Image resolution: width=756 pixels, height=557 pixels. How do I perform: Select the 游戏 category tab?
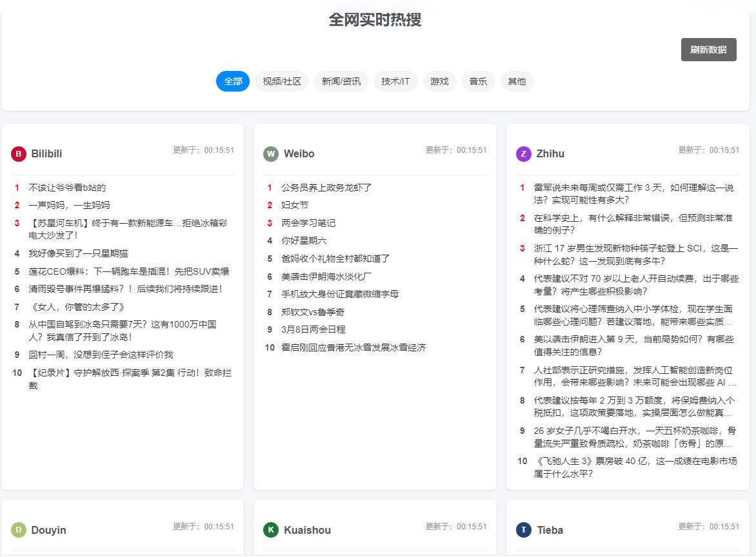440,81
